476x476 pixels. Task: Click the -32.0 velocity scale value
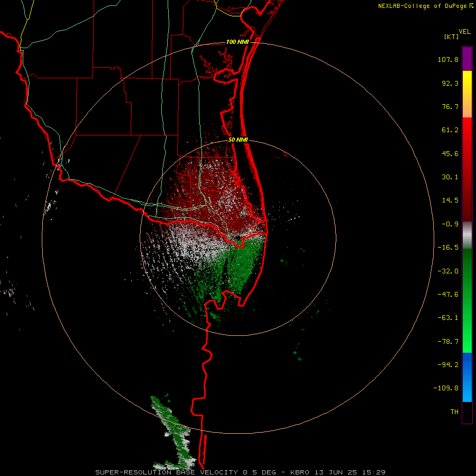(x=448, y=271)
